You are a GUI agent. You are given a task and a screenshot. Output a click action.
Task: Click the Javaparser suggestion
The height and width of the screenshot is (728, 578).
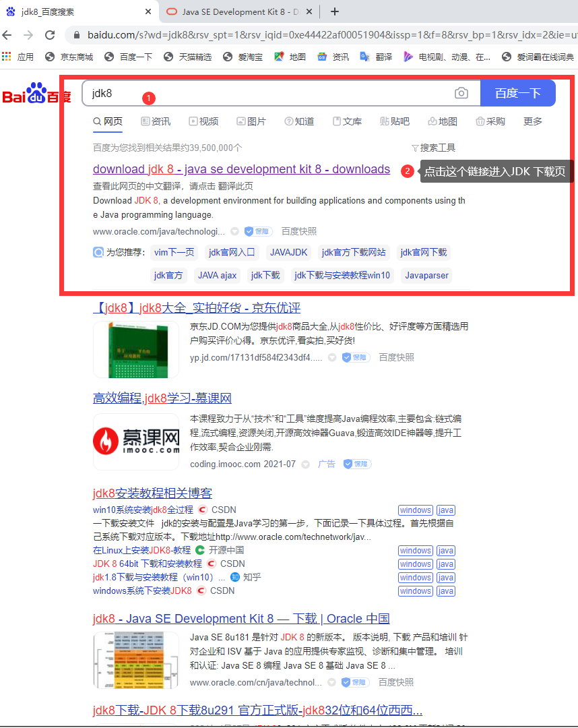click(427, 276)
